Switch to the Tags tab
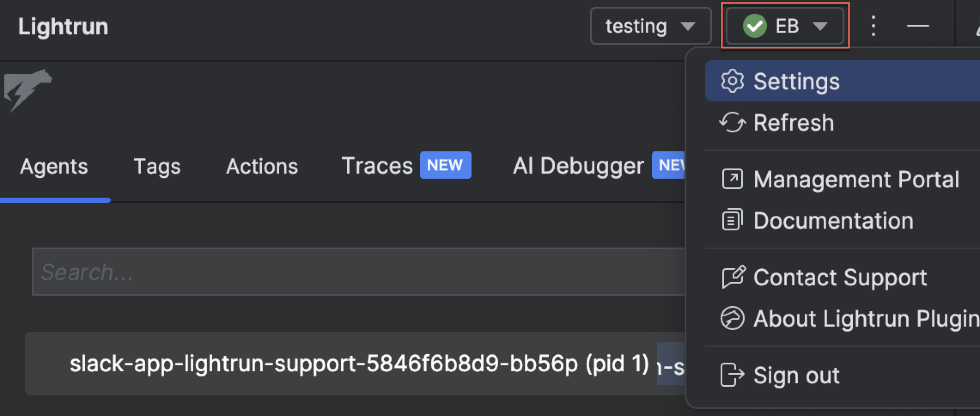The height and width of the screenshot is (416, 980). tap(157, 166)
